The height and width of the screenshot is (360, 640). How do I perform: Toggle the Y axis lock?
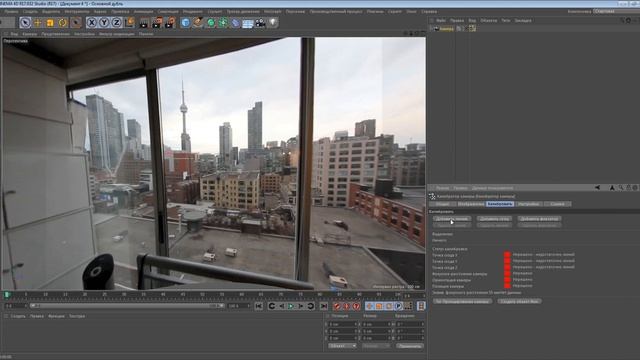tap(104, 22)
